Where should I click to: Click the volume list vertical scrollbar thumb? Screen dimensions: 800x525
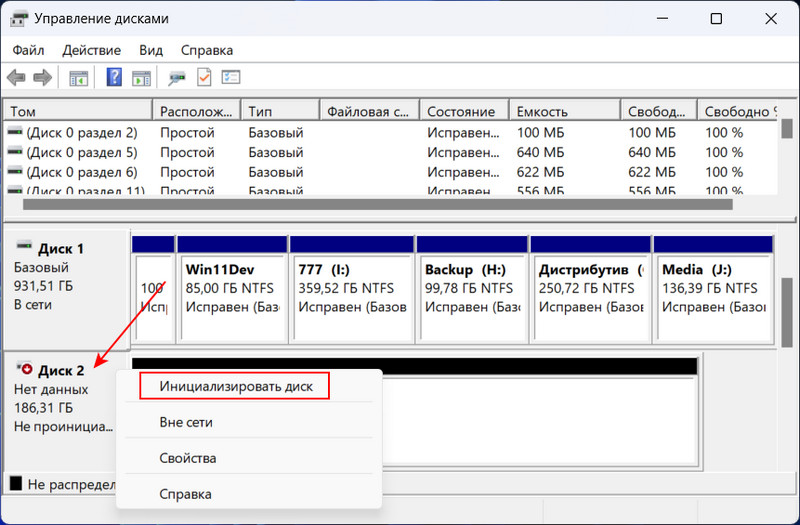(x=787, y=129)
